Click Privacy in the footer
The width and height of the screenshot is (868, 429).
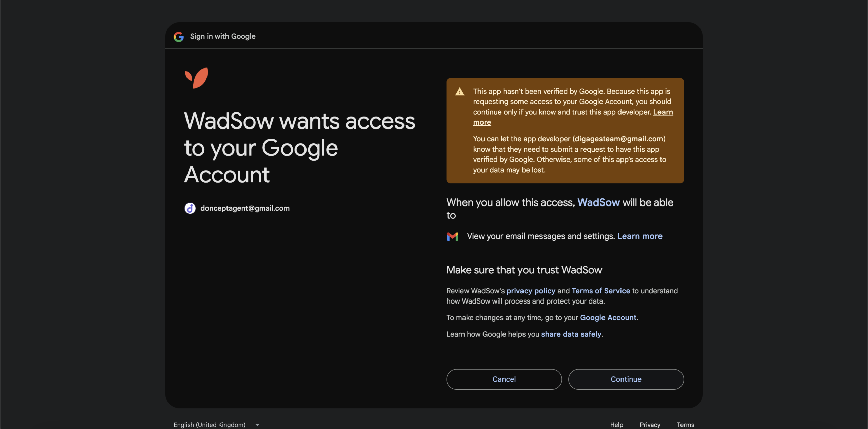[650, 425]
